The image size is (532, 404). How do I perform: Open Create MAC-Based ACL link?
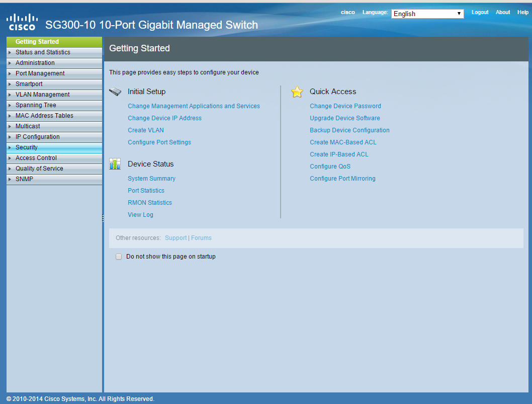click(343, 142)
